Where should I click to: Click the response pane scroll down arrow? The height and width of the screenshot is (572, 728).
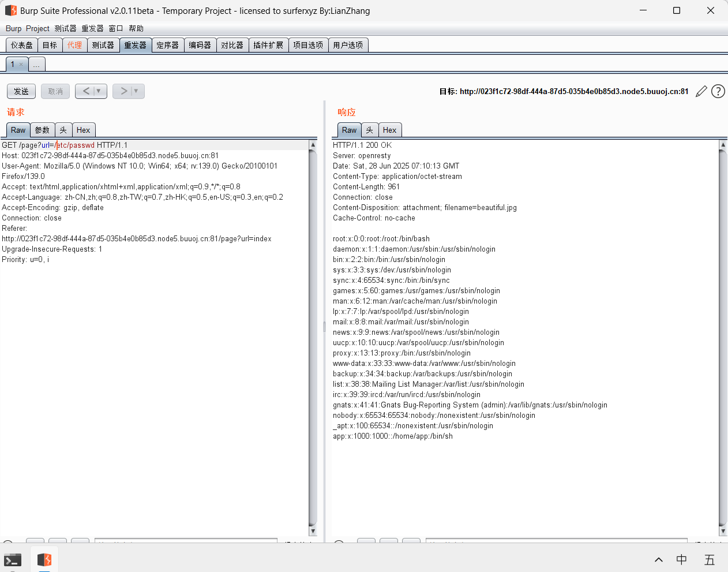tap(723, 531)
